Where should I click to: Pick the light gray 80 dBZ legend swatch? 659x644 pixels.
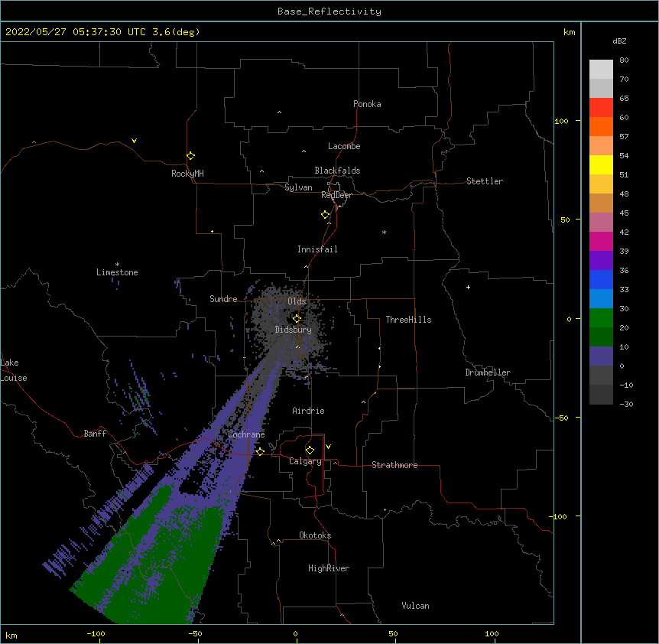[x=601, y=69]
